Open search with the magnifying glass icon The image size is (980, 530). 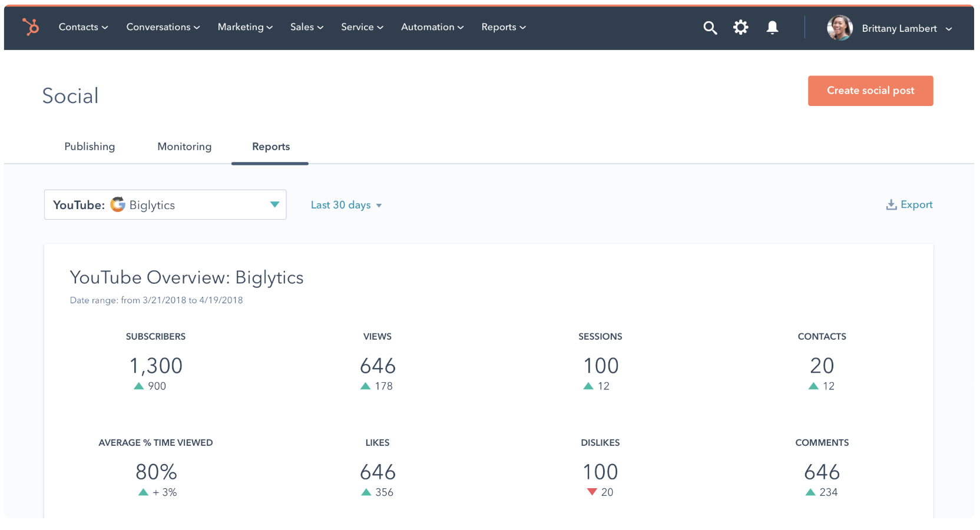710,28
